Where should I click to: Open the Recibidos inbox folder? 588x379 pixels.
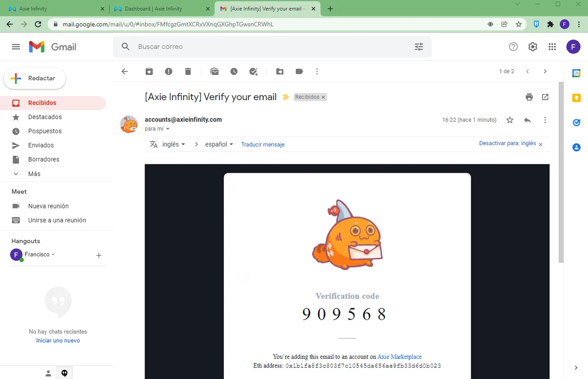tap(53, 103)
